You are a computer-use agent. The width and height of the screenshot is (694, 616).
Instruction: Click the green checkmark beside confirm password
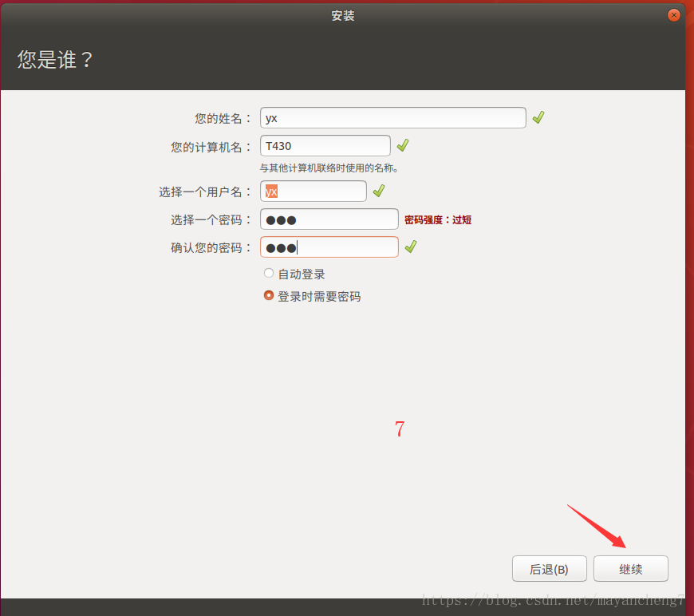pos(411,247)
